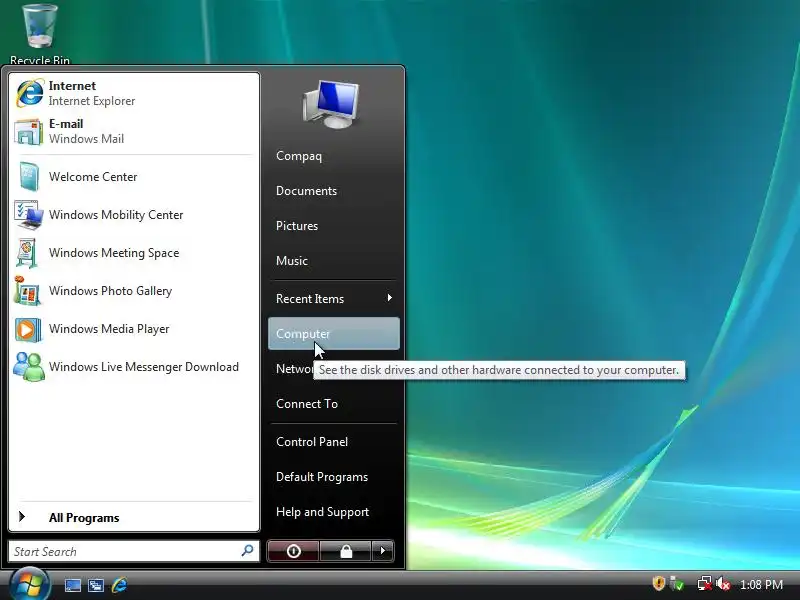This screenshot has width=800, height=600.
Task: Click the green check tray icon
Action: (677, 583)
